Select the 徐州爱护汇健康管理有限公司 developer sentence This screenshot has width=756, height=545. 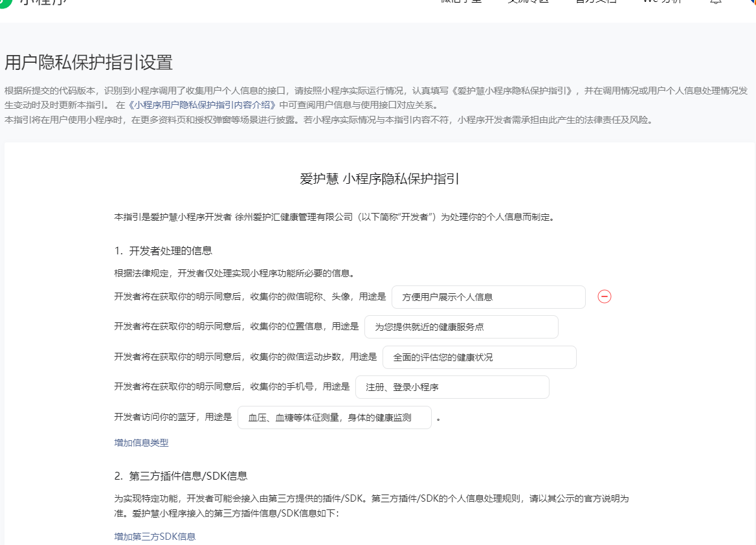pyautogui.click(x=335, y=217)
